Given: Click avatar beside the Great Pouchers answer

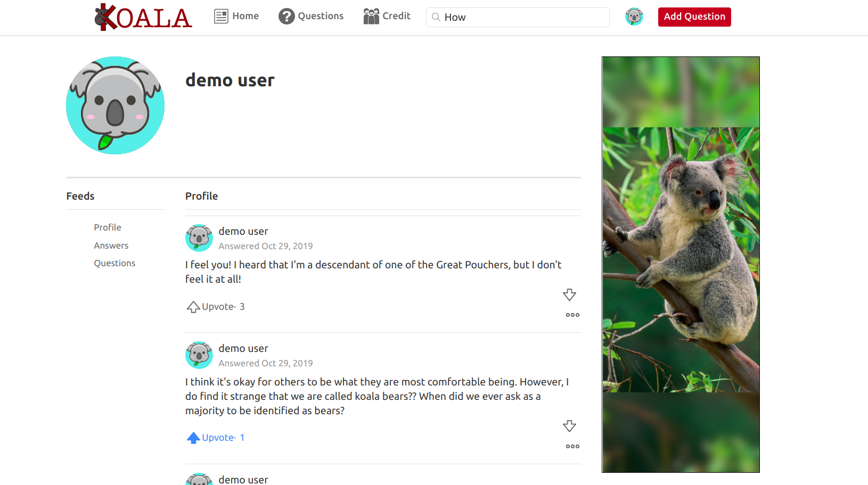Looking at the screenshot, I should click(x=199, y=238).
